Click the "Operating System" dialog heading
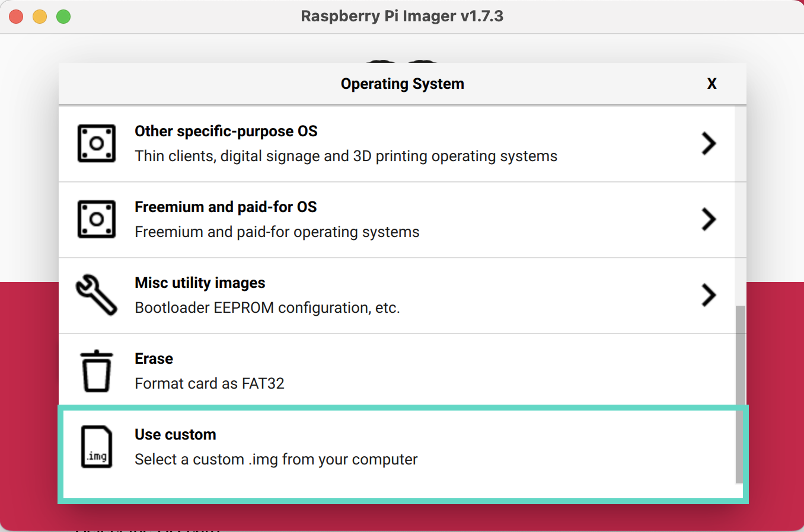804x532 pixels. [403, 84]
